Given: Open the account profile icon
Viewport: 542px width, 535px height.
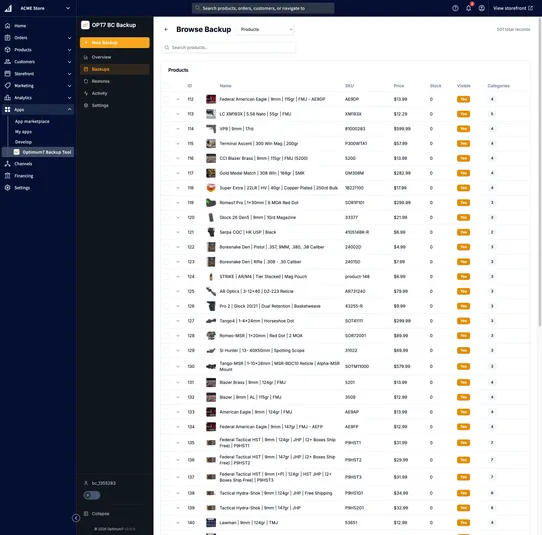Looking at the screenshot, I should point(482,8).
